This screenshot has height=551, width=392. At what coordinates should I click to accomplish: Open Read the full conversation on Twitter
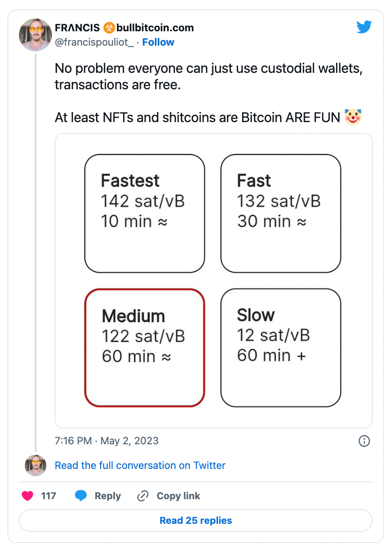coord(140,465)
